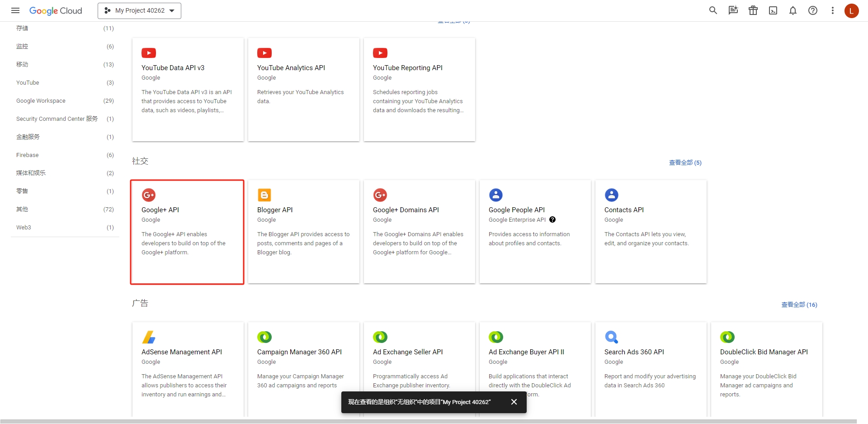
Task: Open Campaign Manager 360 API title
Action: click(299, 352)
